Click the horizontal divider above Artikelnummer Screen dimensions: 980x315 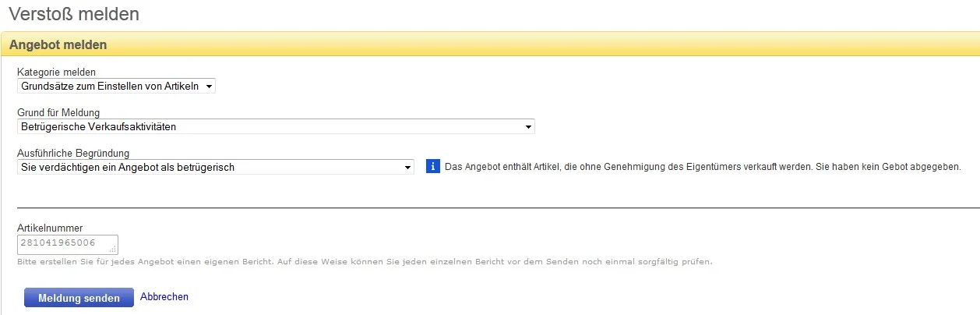point(498,208)
